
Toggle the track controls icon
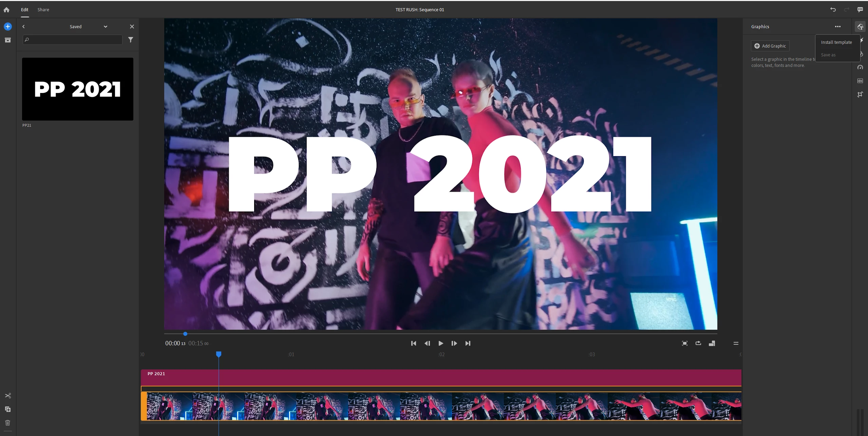pos(736,343)
